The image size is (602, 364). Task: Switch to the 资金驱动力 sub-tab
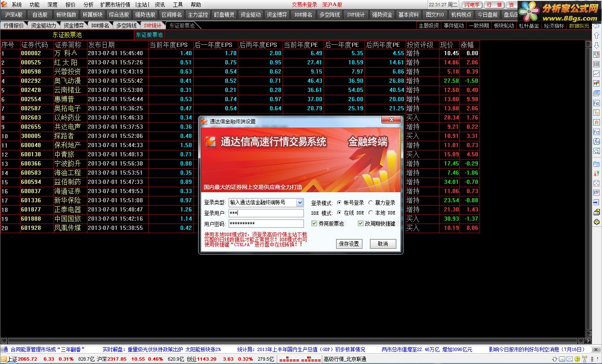(x=43, y=25)
